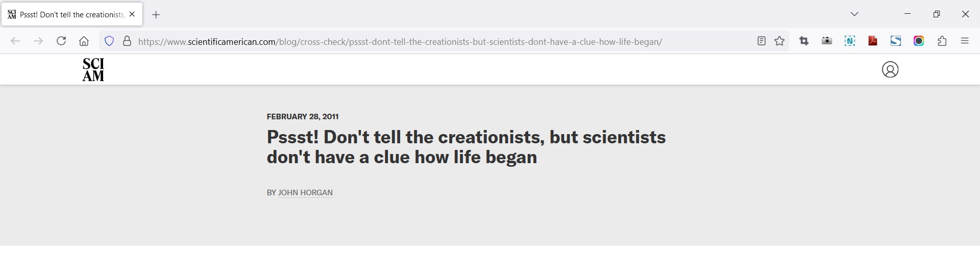
Task: Click the red PDF extension icon
Action: [873, 41]
